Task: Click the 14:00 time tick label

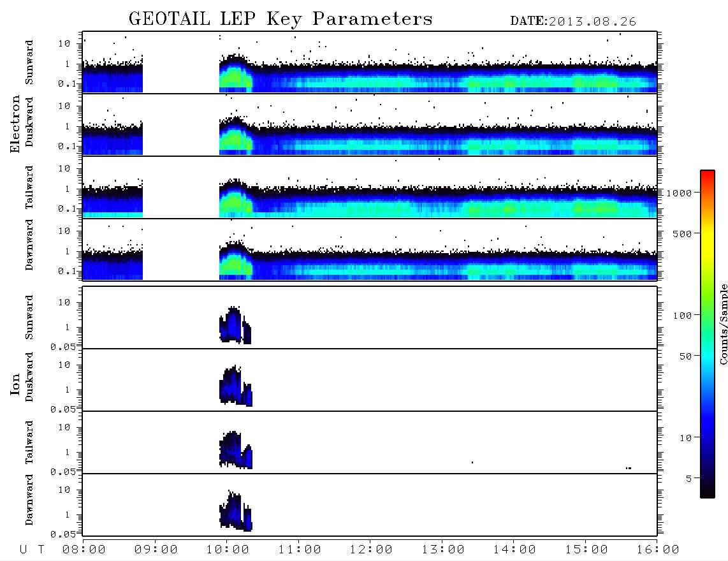Action: click(514, 550)
